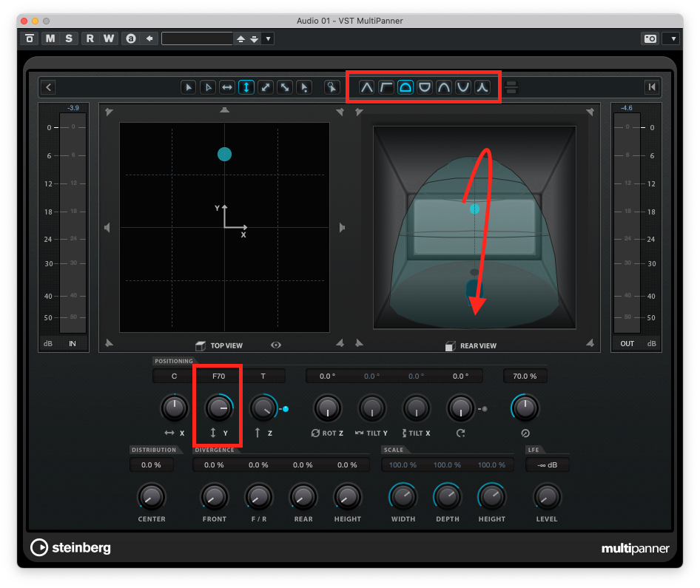The width and height of the screenshot is (700, 588).
Task: Enable vertical-only movement restriction icon
Action: coord(246,87)
